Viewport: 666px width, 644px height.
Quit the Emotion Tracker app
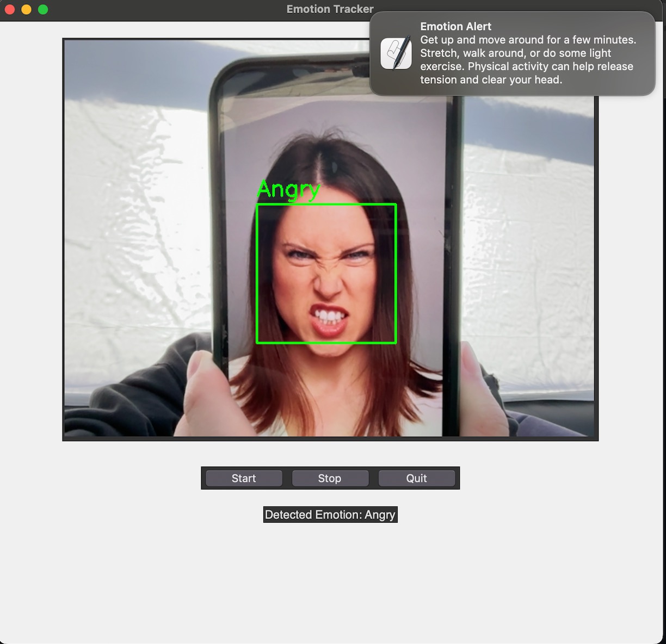(x=416, y=478)
